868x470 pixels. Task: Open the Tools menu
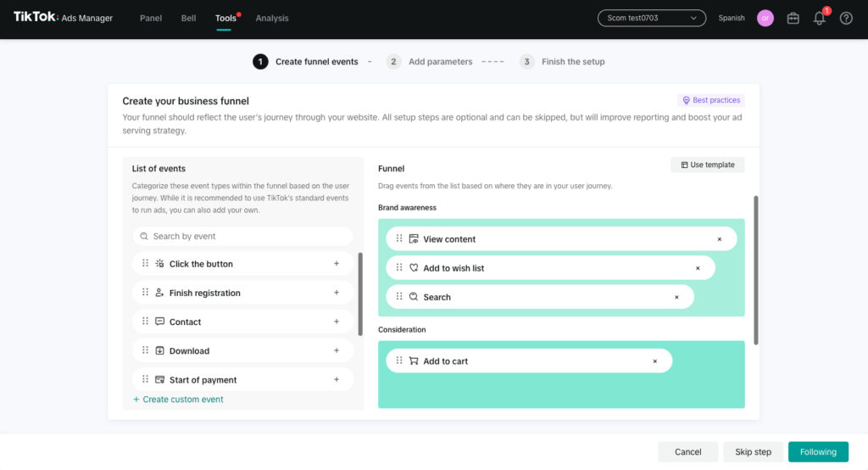pos(225,19)
